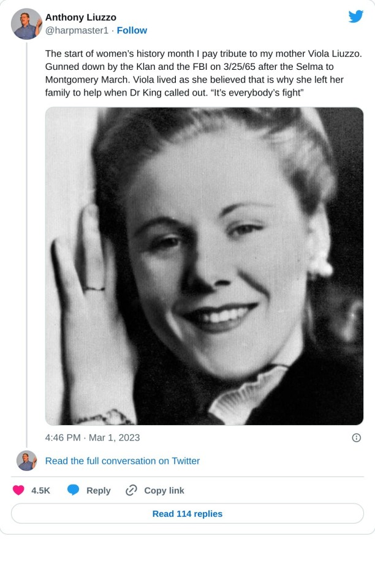
Task: Follow the @harpmaster1 account
Action: [132, 30]
